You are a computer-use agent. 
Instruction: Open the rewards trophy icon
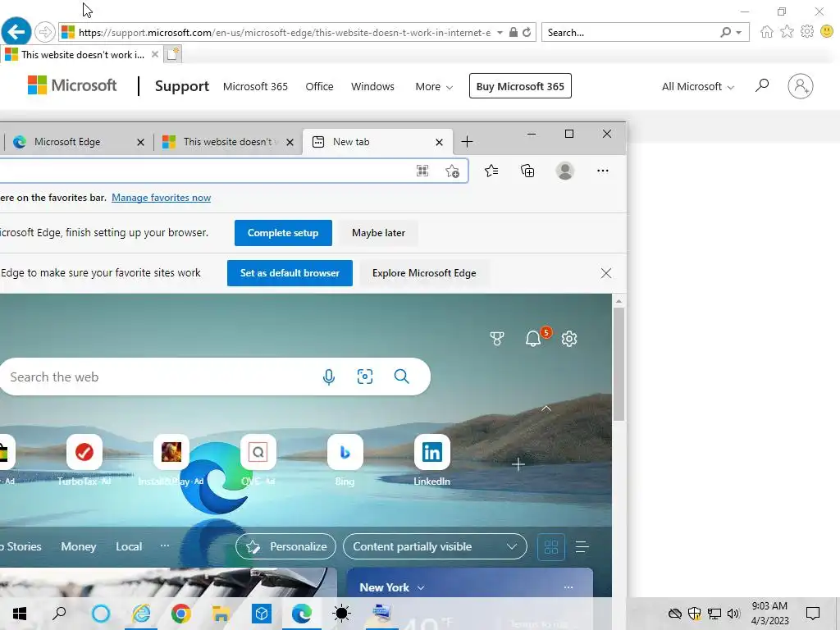click(x=496, y=339)
